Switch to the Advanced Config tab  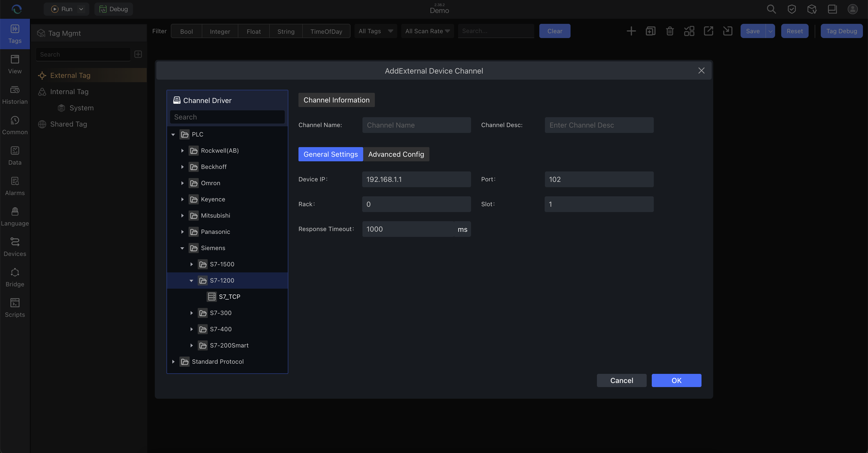(x=396, y=154)
